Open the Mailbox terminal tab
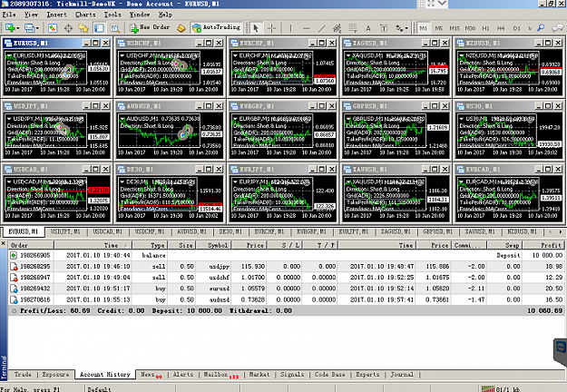The width and height of the screenshot is (567, 392). [221, 375]
